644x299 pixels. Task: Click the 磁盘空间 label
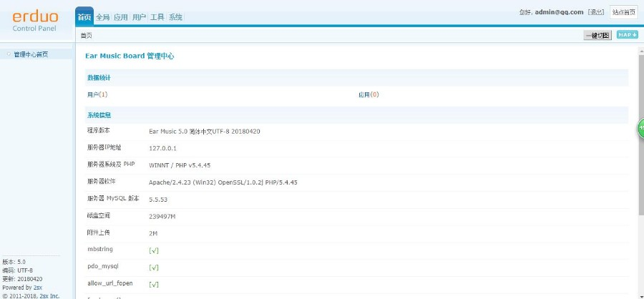pos(99,215)
